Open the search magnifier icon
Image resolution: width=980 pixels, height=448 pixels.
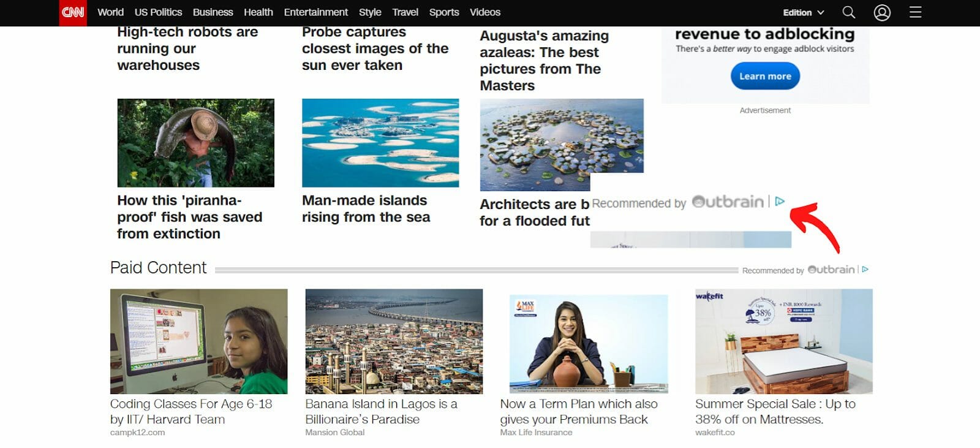848,12
